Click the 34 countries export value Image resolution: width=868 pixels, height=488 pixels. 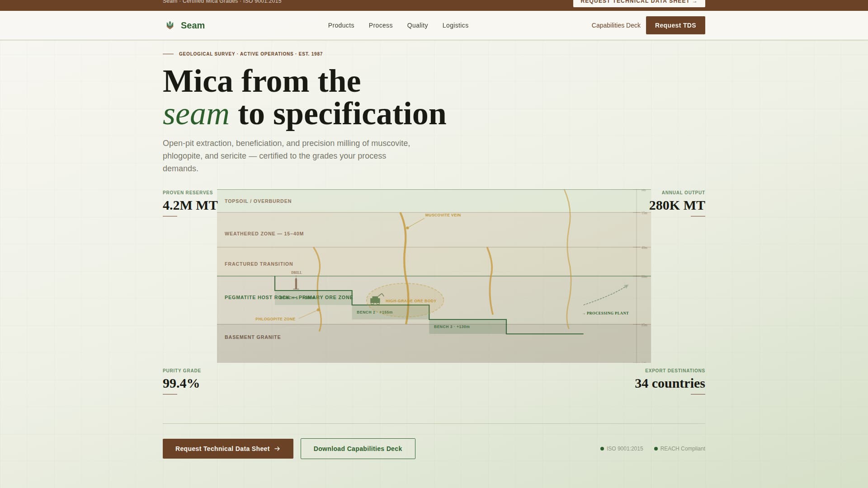[670, 383]
